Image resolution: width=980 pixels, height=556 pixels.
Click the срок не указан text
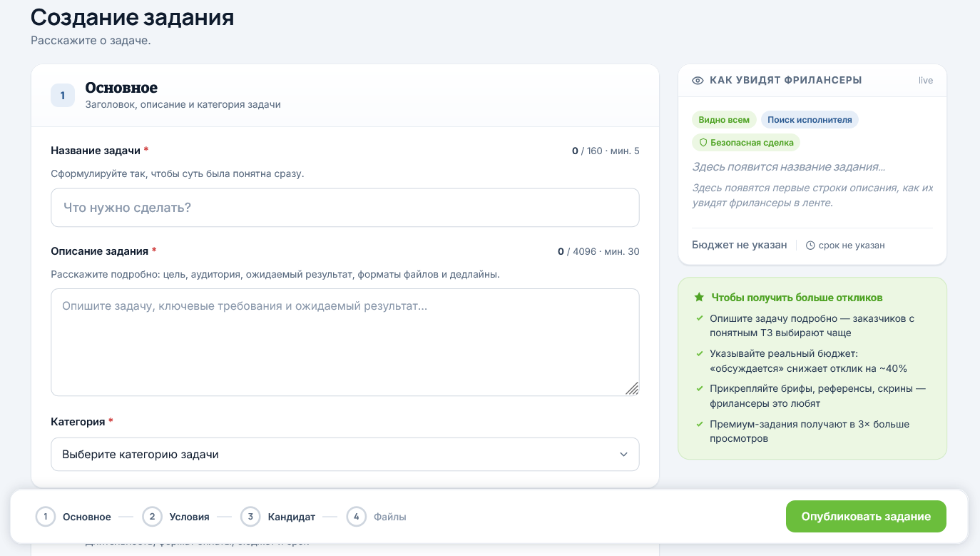[x=852, y=246]
